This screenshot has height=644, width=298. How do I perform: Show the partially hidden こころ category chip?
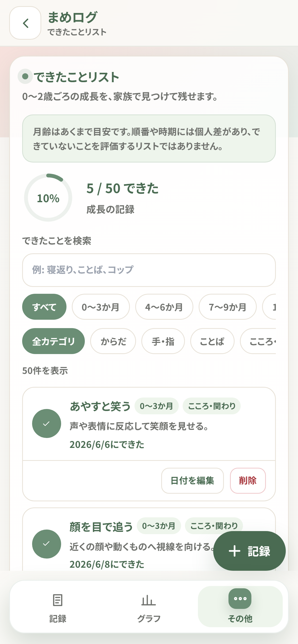coord(258,341)
